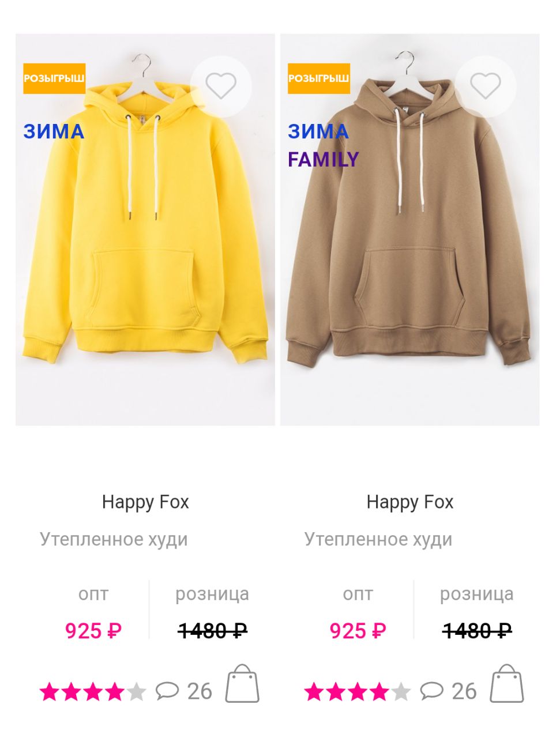Select wholesale price 925 ₽ on yellow hoodie

click(93, 631)
